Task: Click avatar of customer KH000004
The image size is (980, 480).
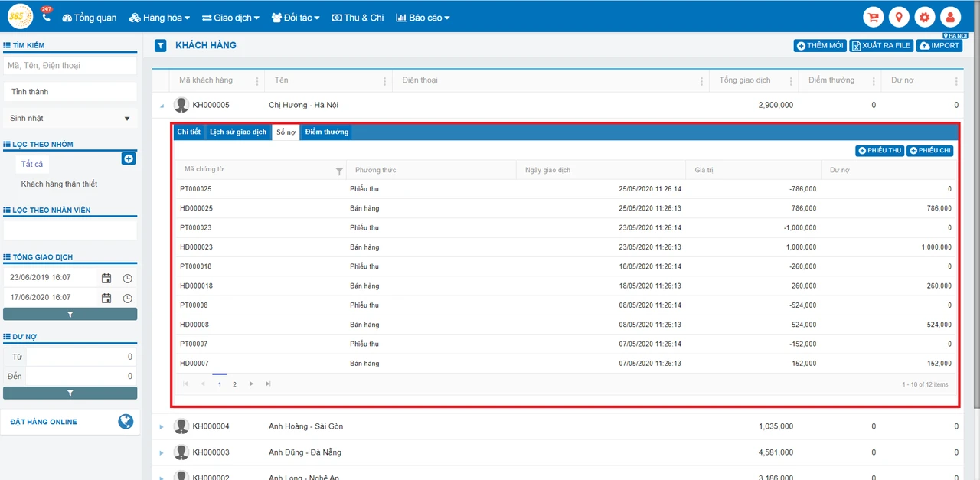Action: tap(181, 426)
